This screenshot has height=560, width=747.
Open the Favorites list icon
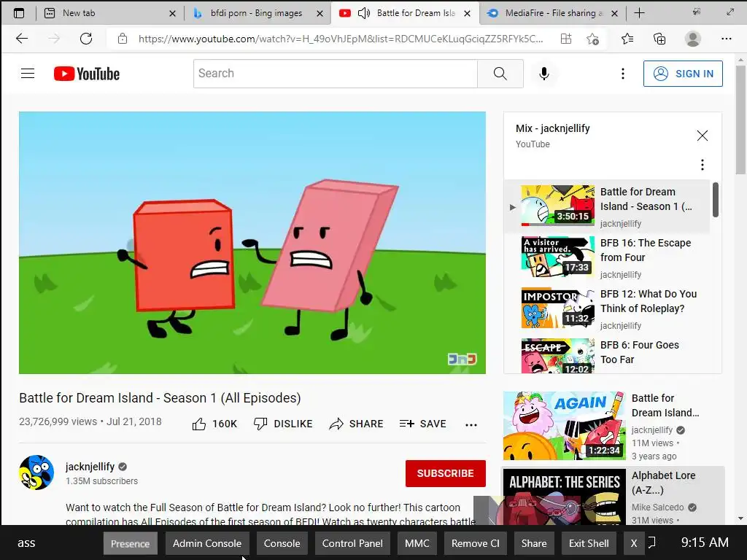click(x=627, y=39)
